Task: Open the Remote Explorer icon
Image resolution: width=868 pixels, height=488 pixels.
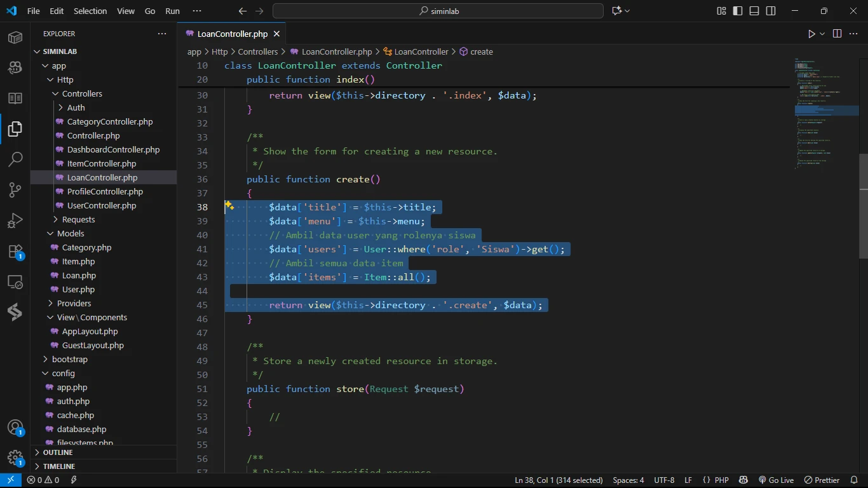Action: 15,282
